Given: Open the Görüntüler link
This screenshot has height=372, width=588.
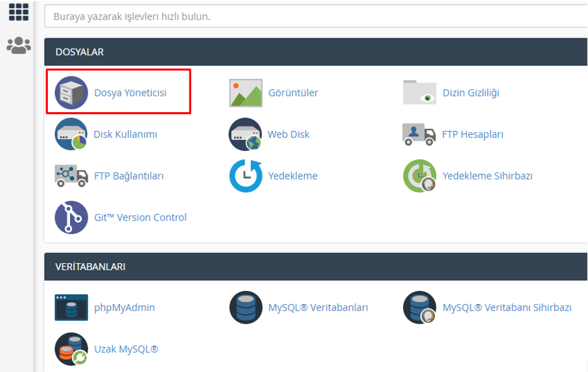Looking at the screenshot, I should coord(293,93).
